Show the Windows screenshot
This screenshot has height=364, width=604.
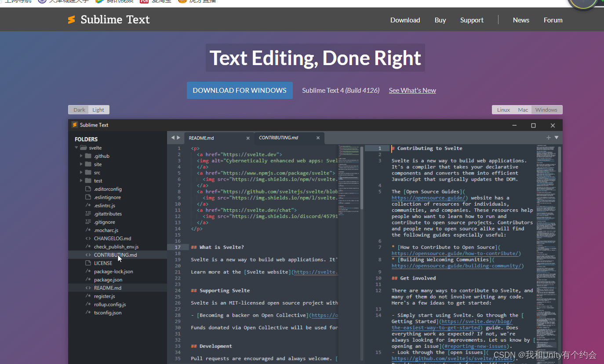(546, 110)
